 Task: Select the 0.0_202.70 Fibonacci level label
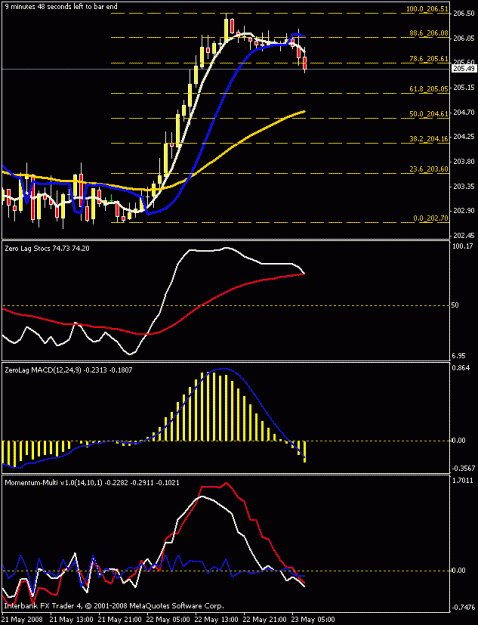tap(431, 218)
